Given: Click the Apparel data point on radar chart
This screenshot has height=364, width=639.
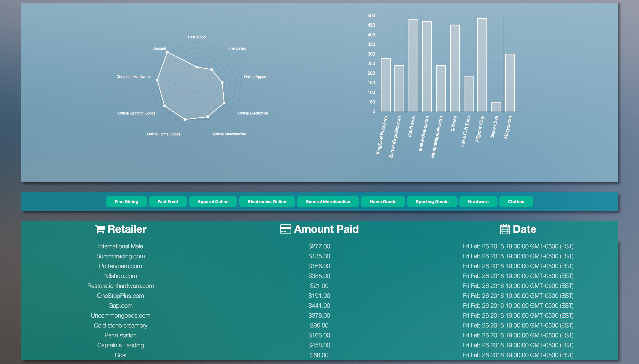Looking at the screenshot, I should tap(167, 52).
